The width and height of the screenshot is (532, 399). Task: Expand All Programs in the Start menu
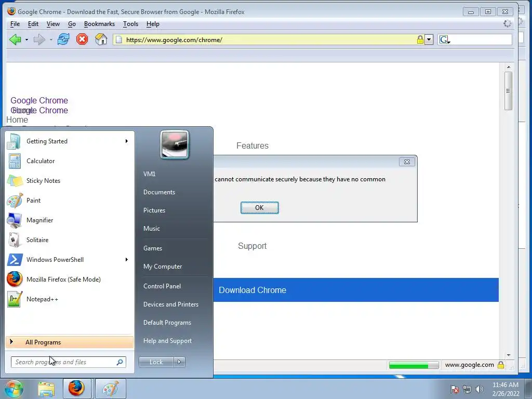[x=70, y=342]
